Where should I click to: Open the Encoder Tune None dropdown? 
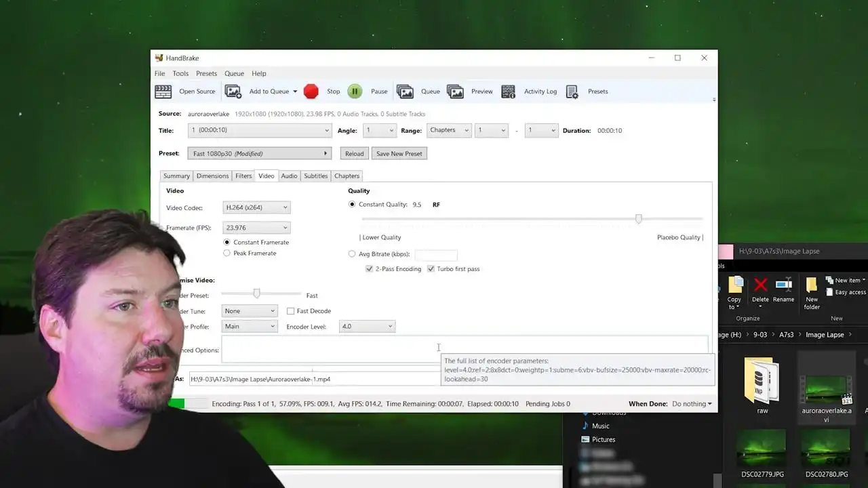[x=250, y=311]
